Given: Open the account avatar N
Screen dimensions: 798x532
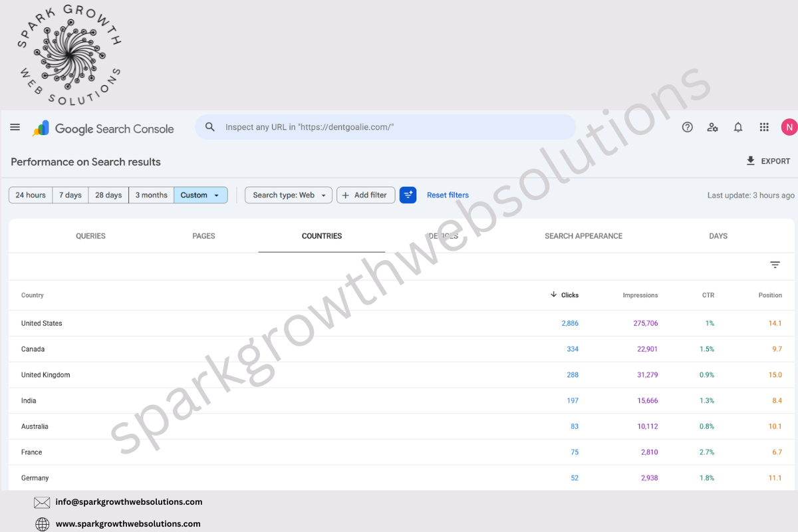Looking at the screenshot, I should click(789, 127).
